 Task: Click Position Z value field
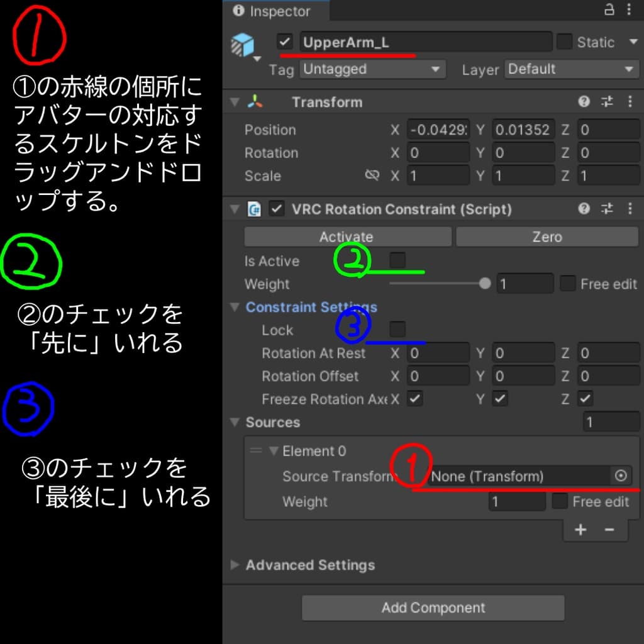(608, 130)
